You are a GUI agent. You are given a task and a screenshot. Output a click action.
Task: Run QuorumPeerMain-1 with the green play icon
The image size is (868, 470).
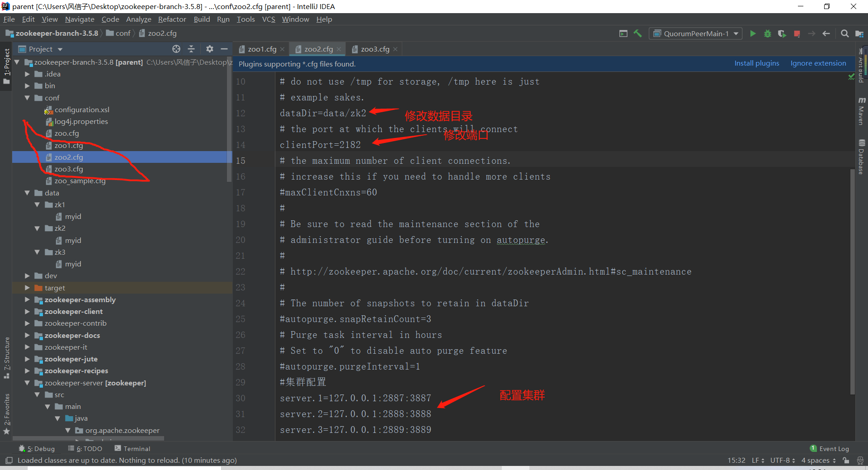tap(753, 33)
